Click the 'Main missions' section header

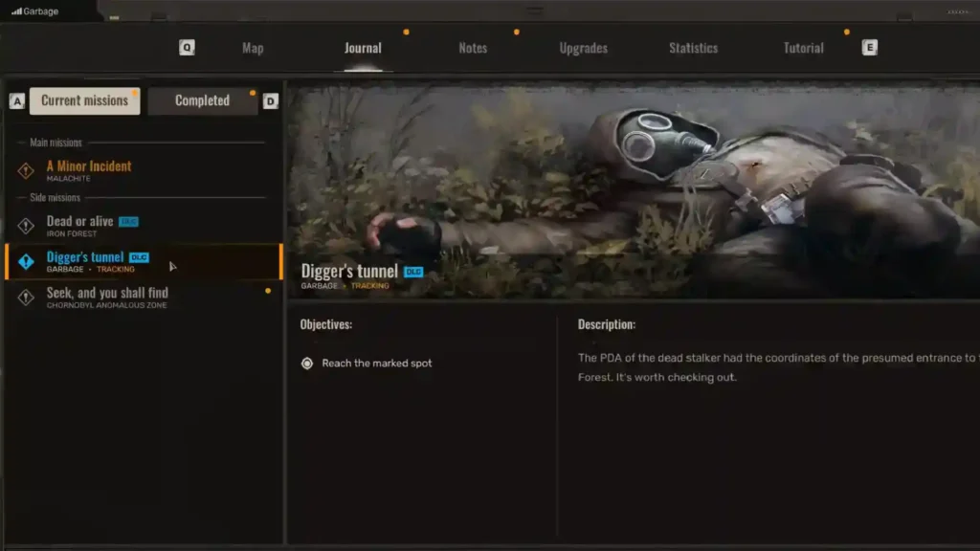click(56, 143)
